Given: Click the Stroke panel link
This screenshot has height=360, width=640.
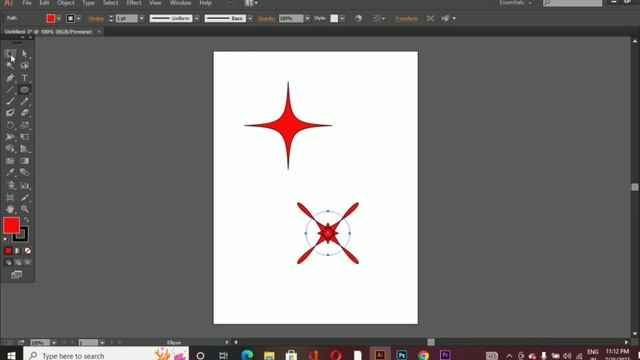Looking at the screenshot, I should [96, 18].
